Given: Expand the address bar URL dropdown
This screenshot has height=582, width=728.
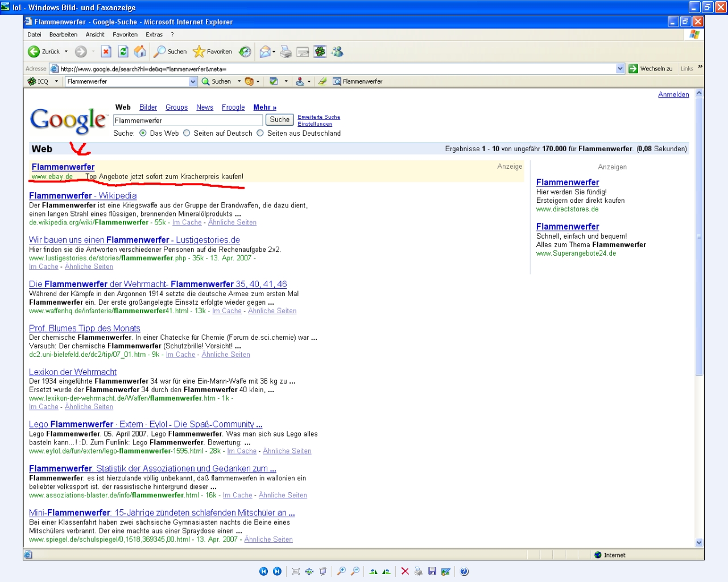Looking at the screenshot, I should pyautogui.click(x=620, y=69).
